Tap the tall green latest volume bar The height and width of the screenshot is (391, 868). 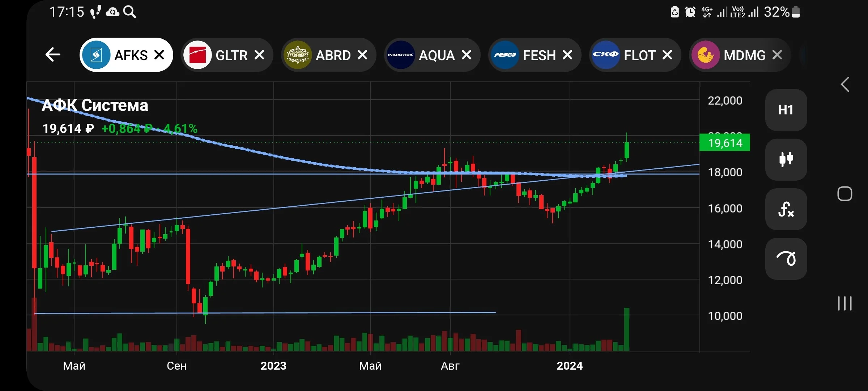(x=626, y=329)
